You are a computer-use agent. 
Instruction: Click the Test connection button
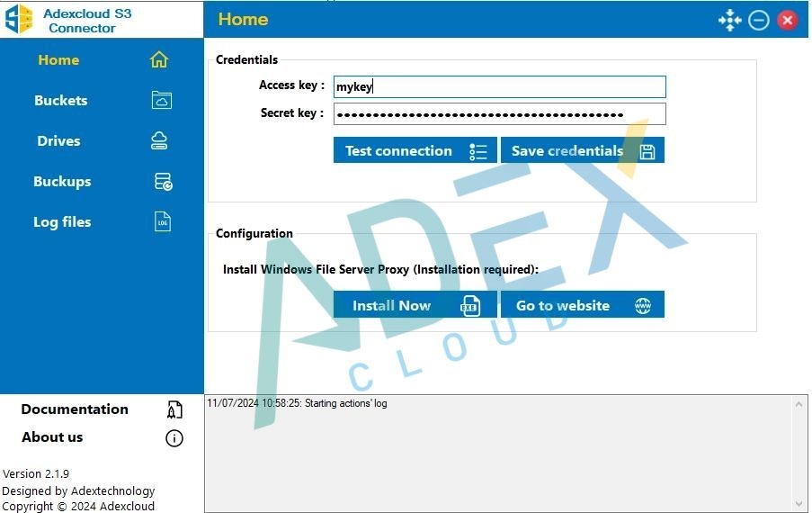pyautogui.click(x=415, y=150)
